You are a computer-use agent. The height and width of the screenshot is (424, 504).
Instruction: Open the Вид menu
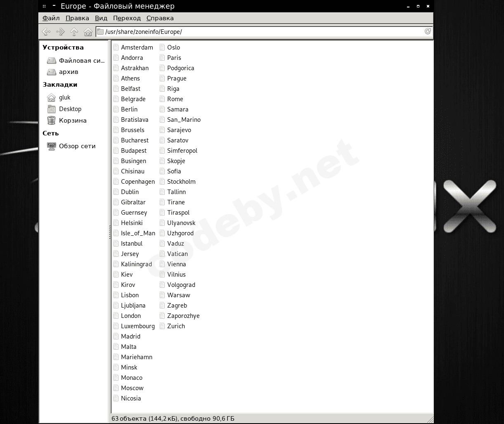click(101, 18)
